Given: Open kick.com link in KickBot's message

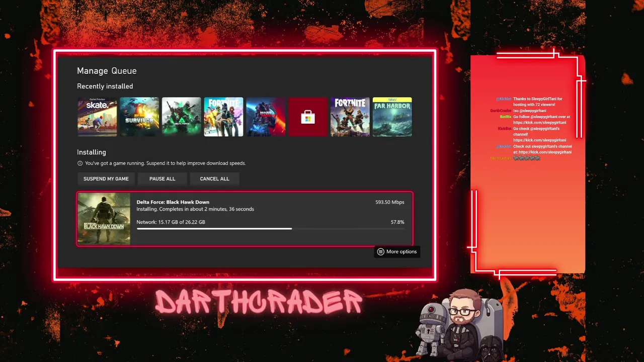Looking at the screenshot, I should 539,140.
